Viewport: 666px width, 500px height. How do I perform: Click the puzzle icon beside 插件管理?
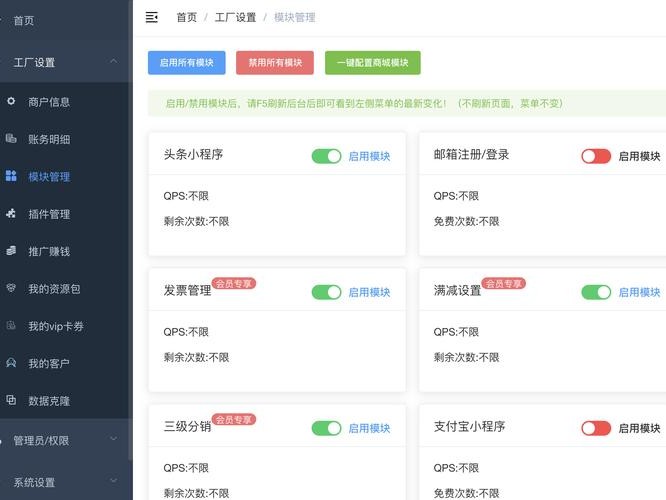[x=11, y=213]
